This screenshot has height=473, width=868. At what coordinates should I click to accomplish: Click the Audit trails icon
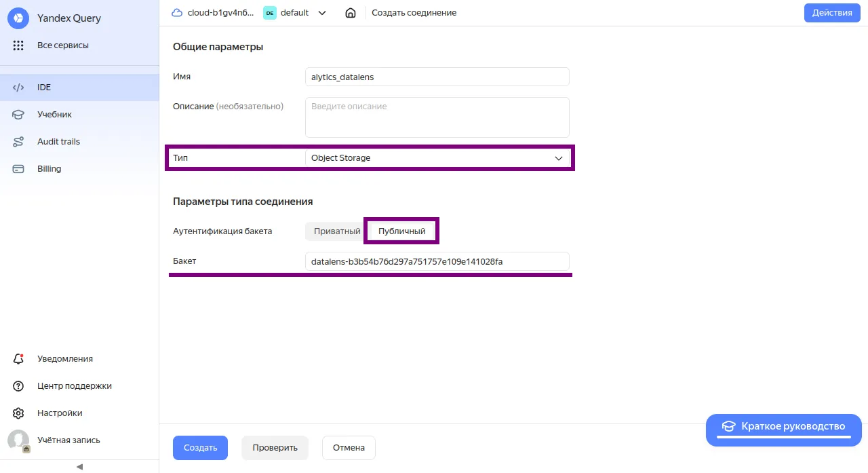(18, 142)
